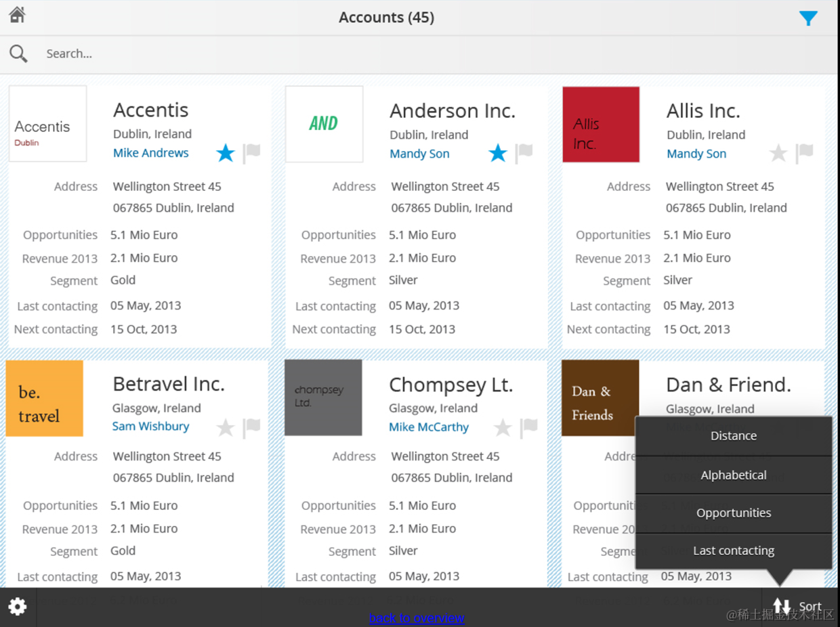Viewport: 840px width, 627px height.
Task: Select Last contacting sort option
Action: point(734,550)
